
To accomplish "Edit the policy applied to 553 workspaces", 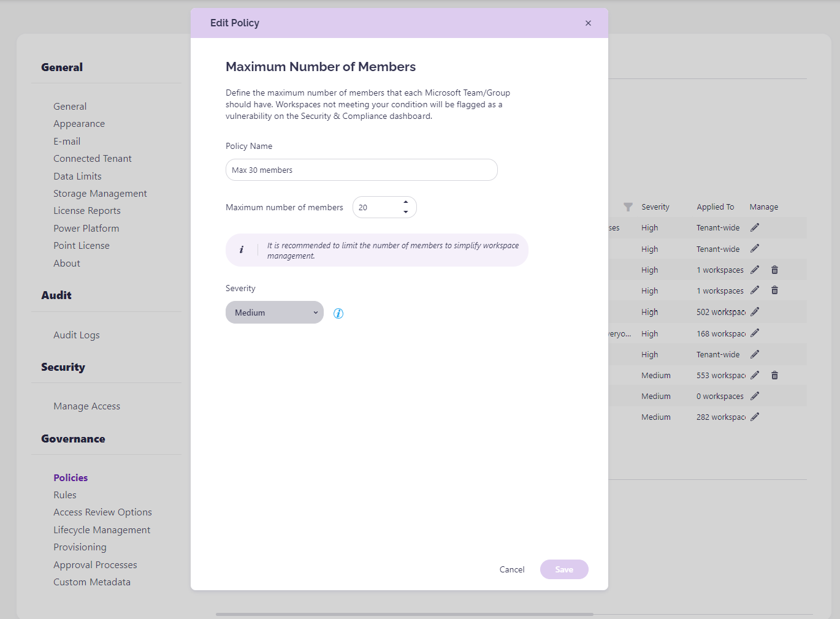I will point(755,374).
